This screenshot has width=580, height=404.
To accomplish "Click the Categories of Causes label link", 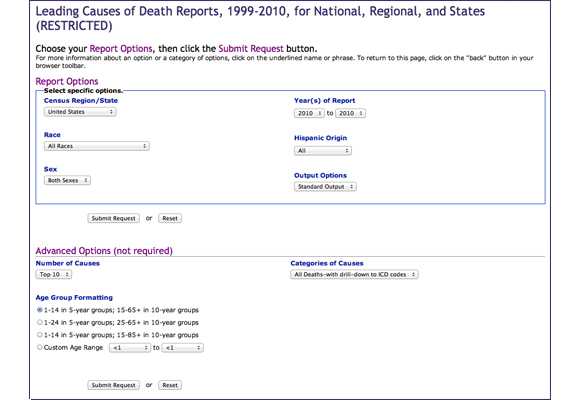I will coord(327,263).
